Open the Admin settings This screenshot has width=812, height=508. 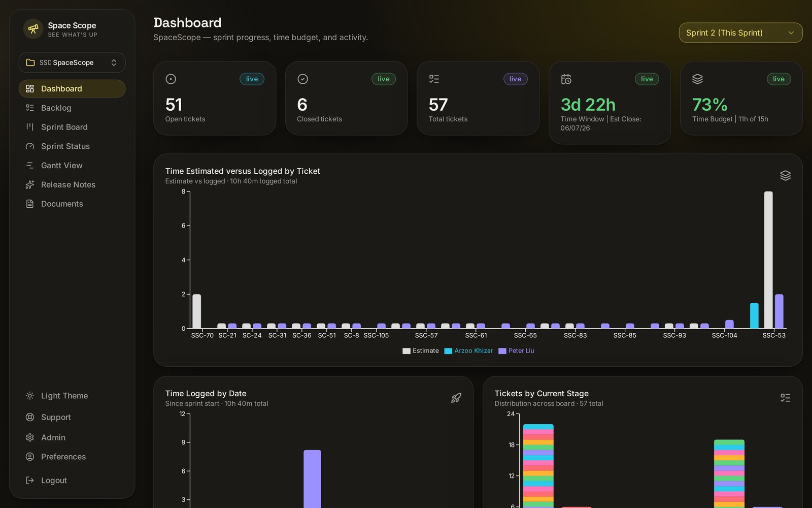tap(72, 437)
